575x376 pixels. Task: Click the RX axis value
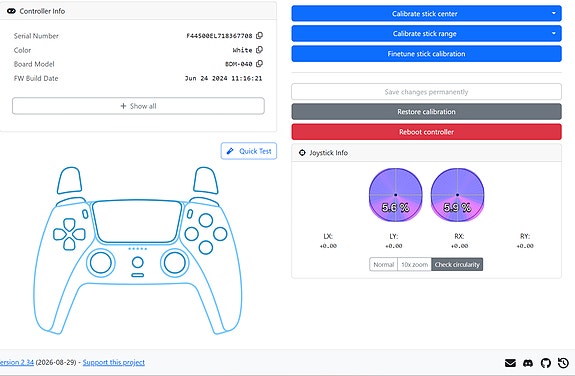(459, 246)
